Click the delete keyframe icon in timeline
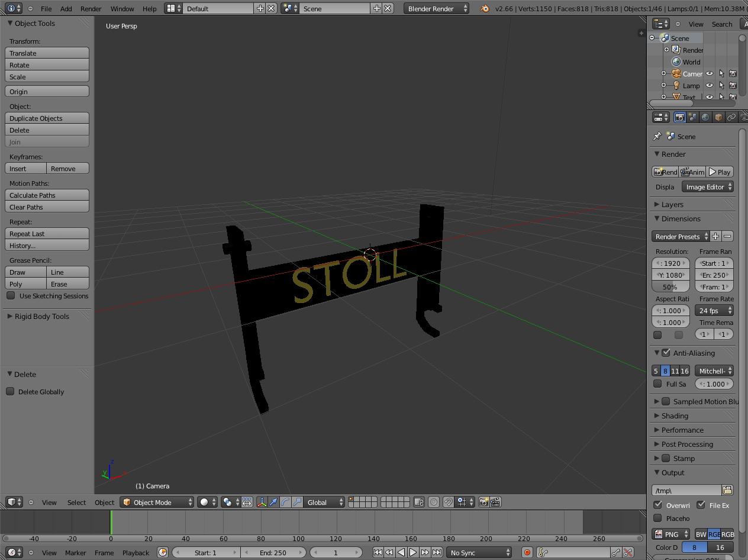Image resolution: width=748 pixels, height=560 pixels. tap(628, 552)
